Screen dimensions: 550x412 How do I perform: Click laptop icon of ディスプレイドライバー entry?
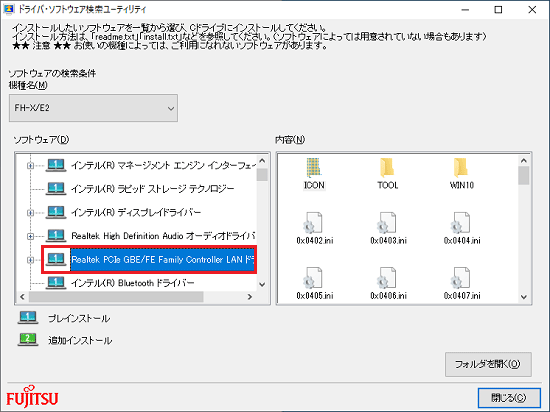(56, 212)
